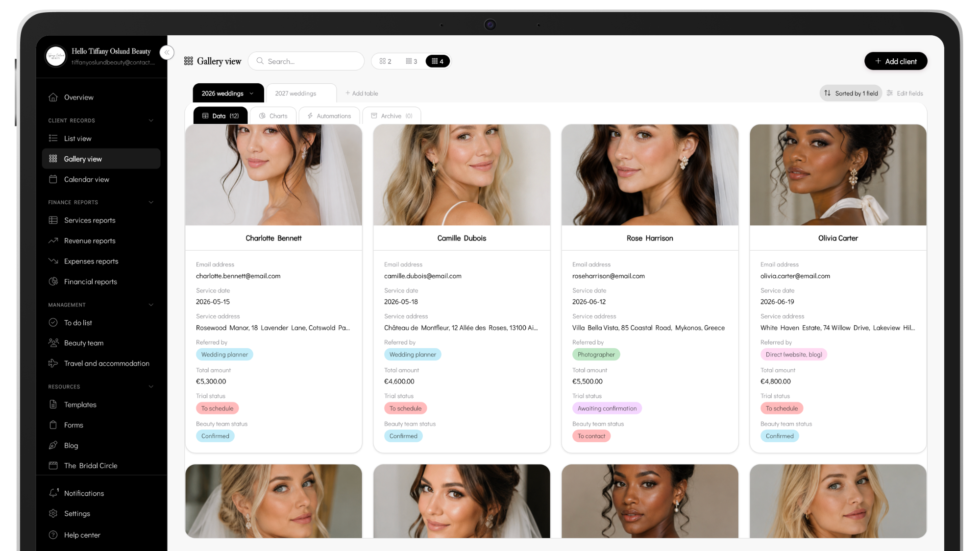Open the Sorted by 1 field menu
This screenshot has height=551, width=980.
click(851, 94)
